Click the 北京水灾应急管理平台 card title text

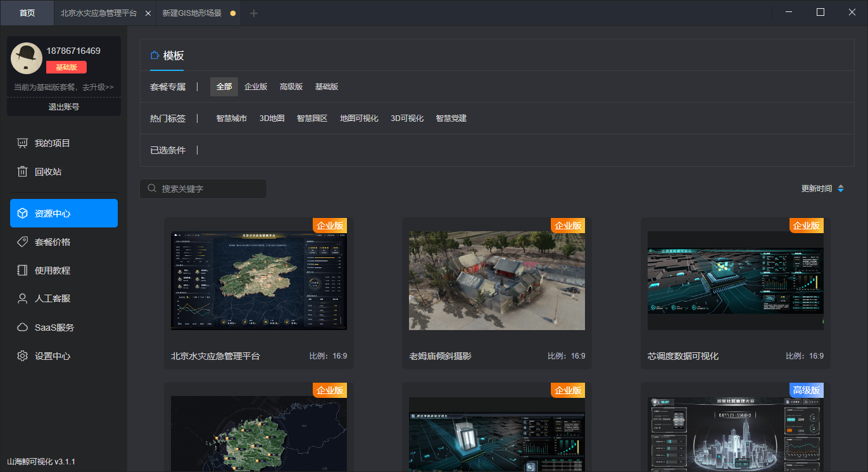tap(215, 356)
